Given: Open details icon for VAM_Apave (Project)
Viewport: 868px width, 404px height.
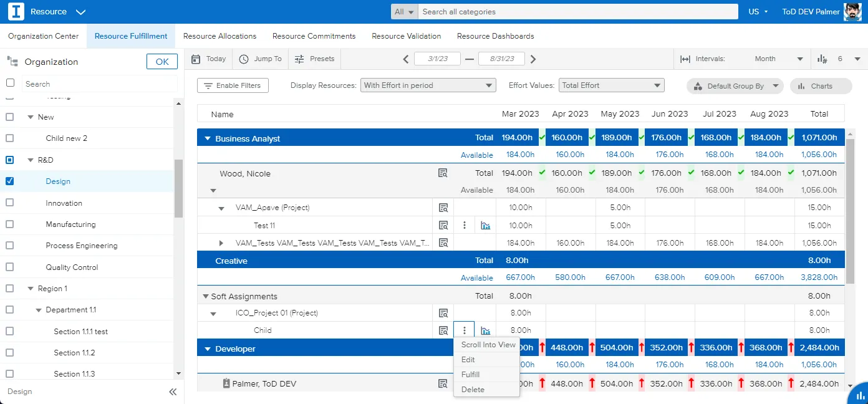Looking at the screenshot, I should 443,208.
